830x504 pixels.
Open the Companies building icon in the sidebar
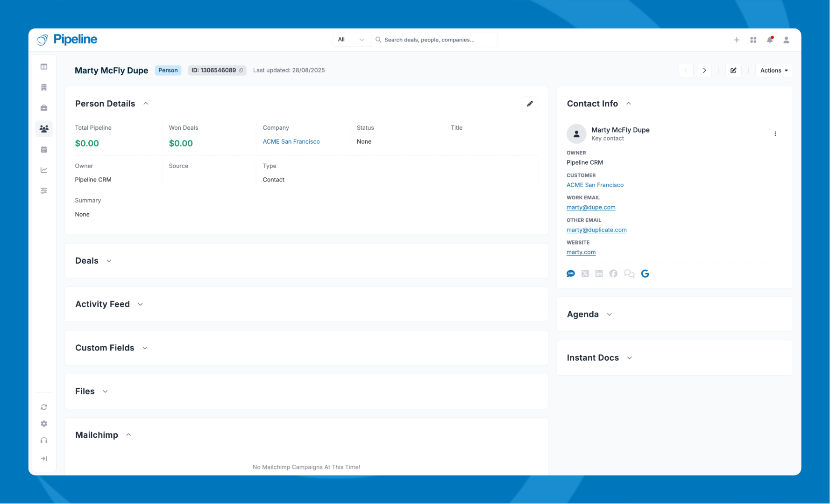tap(44, 87)
